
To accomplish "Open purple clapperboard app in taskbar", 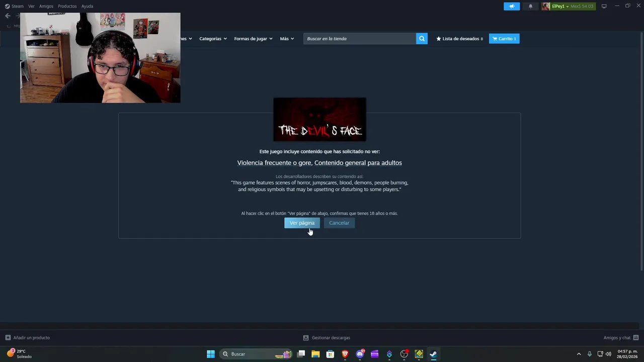I will coord(374,354).
